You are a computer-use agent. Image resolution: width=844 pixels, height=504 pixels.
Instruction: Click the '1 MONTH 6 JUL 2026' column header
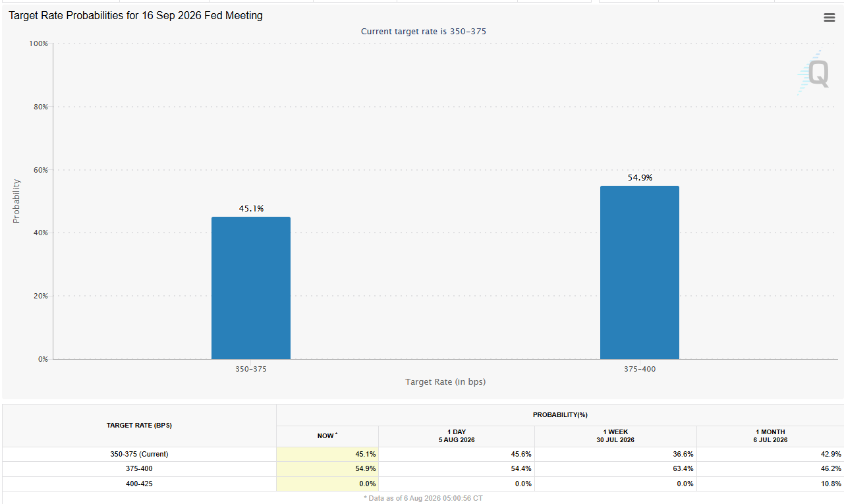(x=770, y=436)
